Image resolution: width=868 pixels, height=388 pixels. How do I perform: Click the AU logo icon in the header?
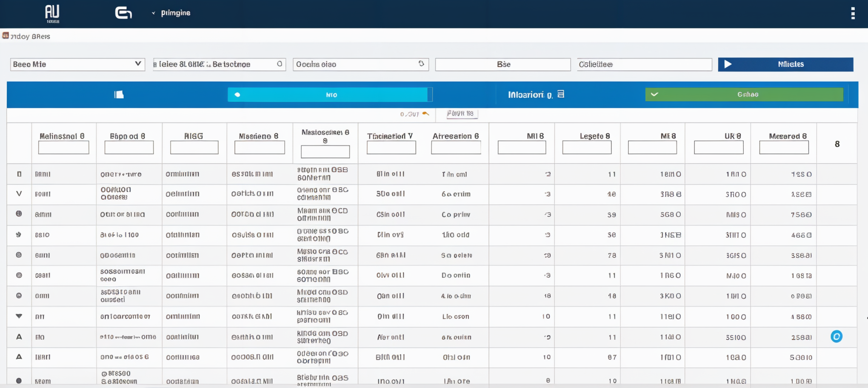click(x=52, y=13)
